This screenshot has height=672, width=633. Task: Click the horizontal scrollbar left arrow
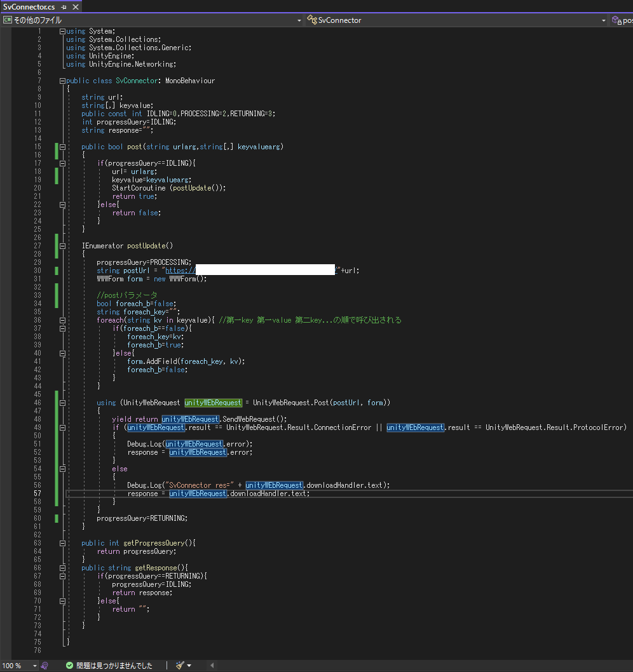coord(212,666)
